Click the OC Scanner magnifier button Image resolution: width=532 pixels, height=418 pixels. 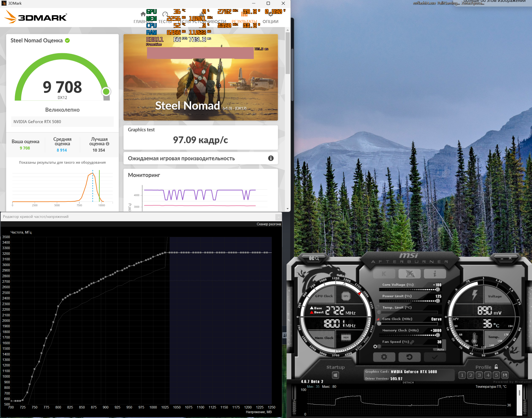[314, 258]
